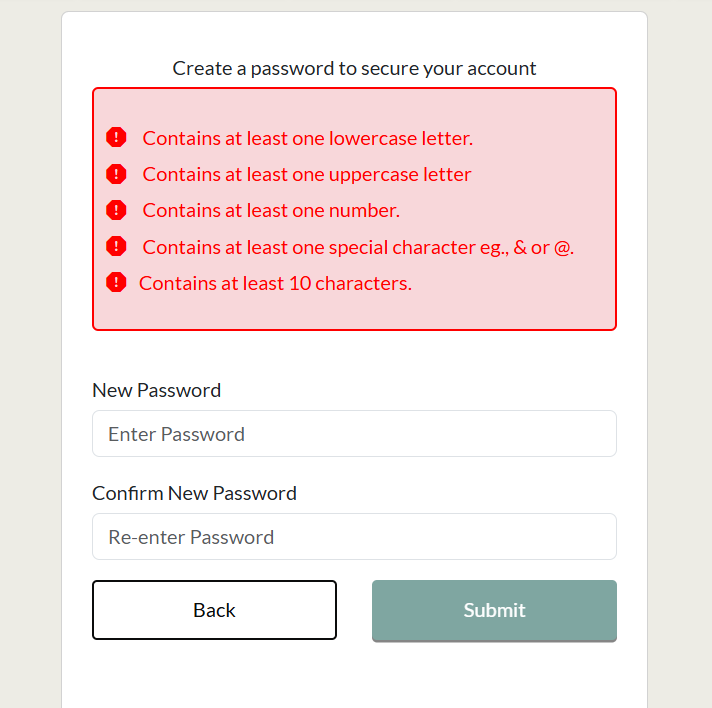Click the 'Confirm New Password' field label
The image size is (712, 708).
click(x=194, y=493)
